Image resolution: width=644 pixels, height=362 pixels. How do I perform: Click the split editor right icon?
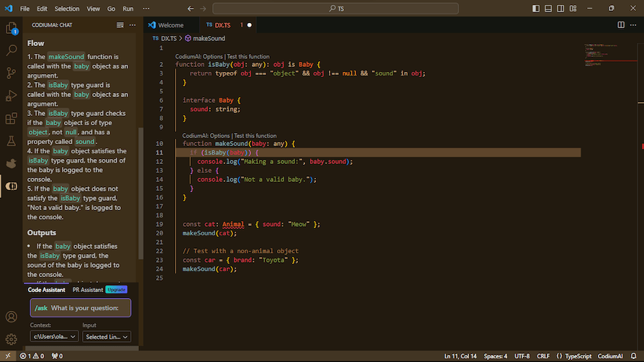(x=620, y=24)
